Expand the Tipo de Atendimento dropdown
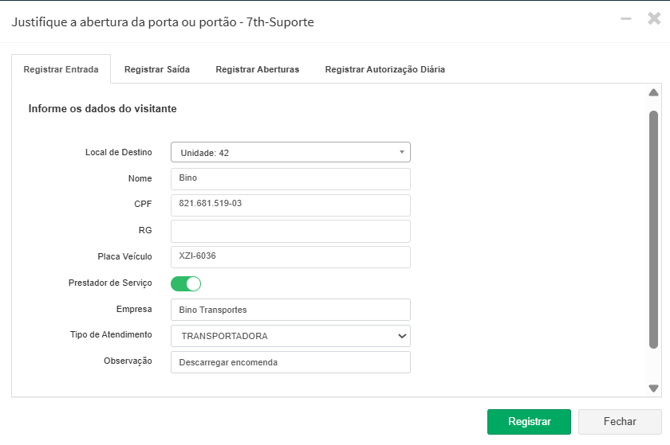 point(290,336)
